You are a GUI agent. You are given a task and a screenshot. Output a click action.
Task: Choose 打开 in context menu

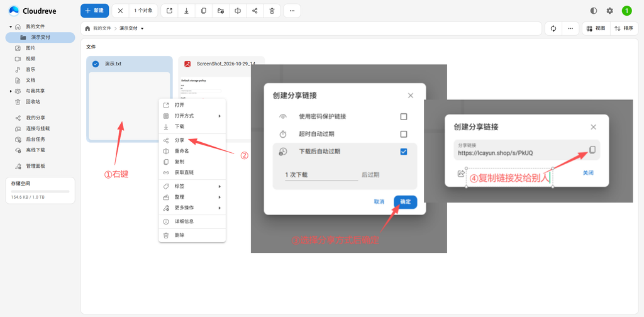tap(192, 105)
